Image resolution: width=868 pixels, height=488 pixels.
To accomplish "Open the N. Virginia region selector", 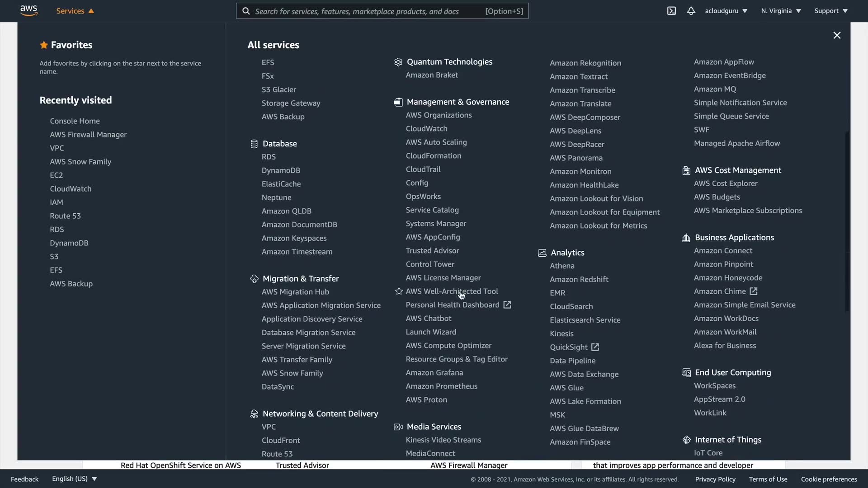I will [781, 11].
